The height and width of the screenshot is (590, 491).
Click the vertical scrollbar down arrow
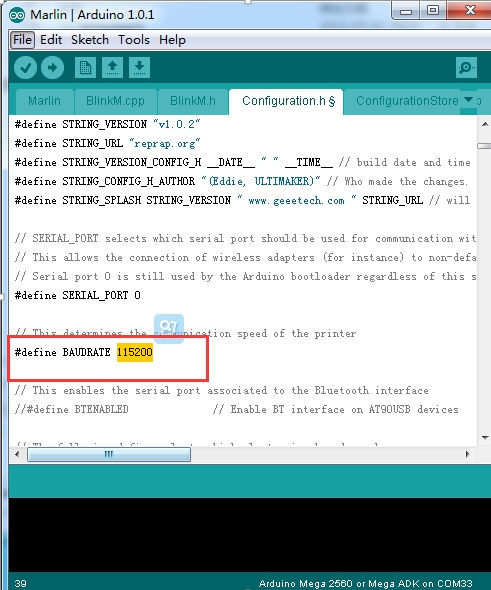pos(485,438)
